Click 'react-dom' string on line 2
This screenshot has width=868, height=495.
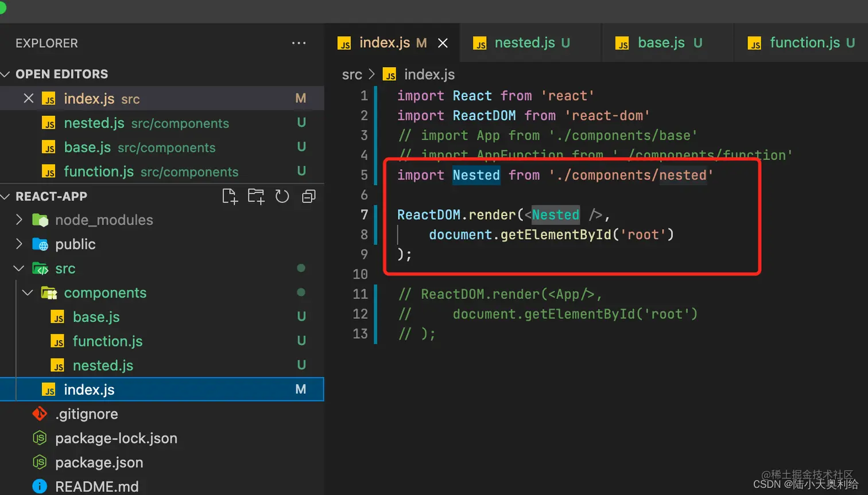[607, 115]
